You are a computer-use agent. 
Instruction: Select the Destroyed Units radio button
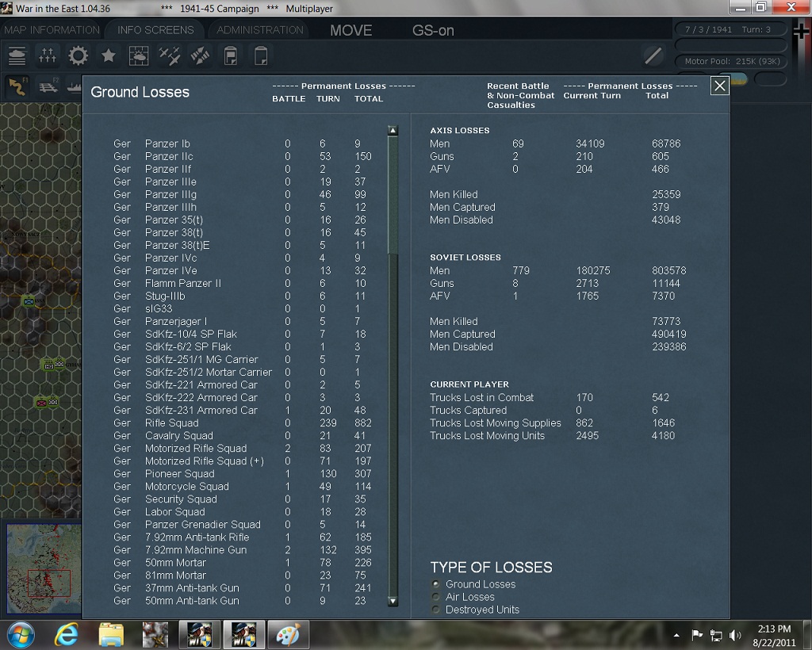(436, 609)
